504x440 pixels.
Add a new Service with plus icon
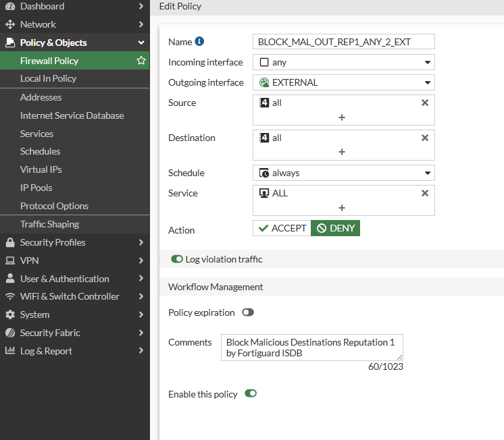click(342, 207)
